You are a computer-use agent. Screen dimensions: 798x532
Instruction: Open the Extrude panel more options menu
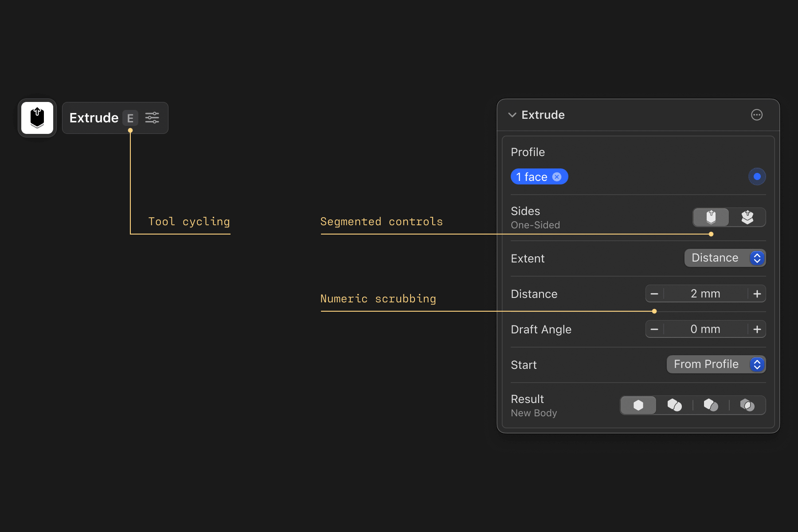coord(757,115)
